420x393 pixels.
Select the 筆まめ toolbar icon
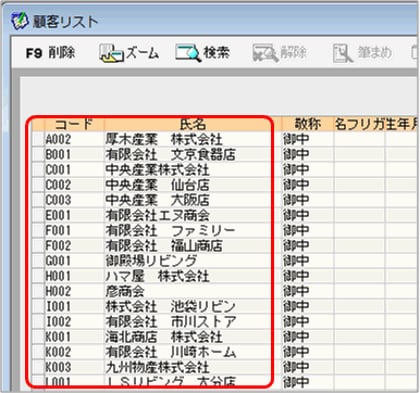pyautogui.click(x=343, y=53)
